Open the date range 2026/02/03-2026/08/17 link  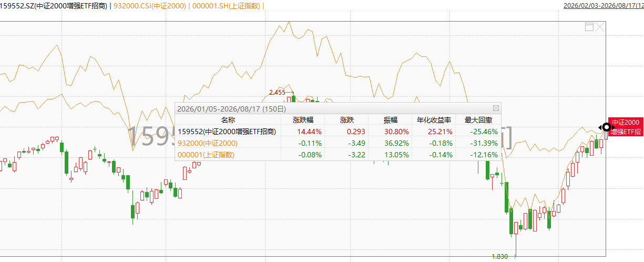tap(603, 6)
